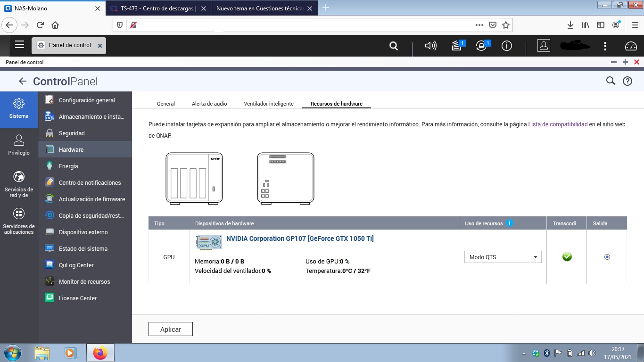Click the Control Panel help question icon
644x362 pixels.
pyautogui.click(x=627, y=81)
